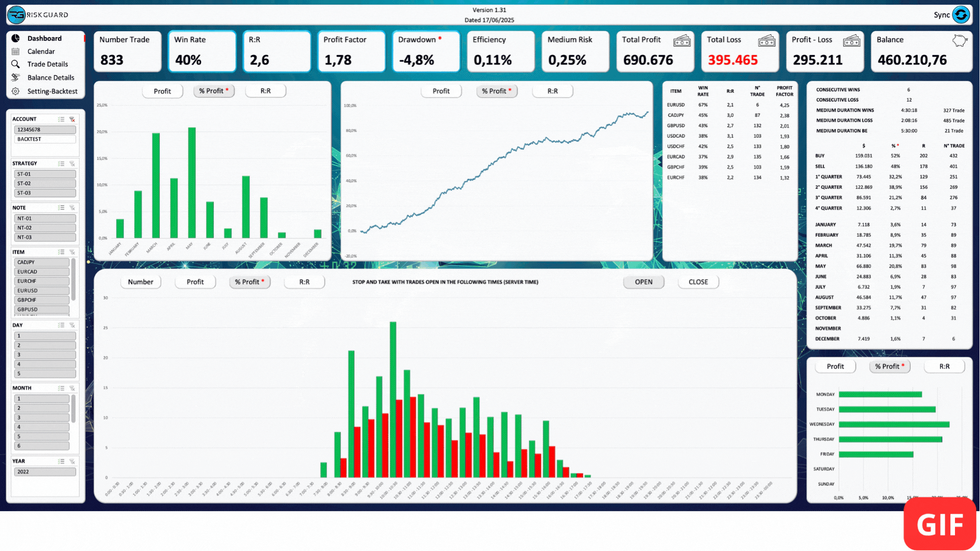
Task: Click the Sync refresh icon
Action: [x=961, y=15]
